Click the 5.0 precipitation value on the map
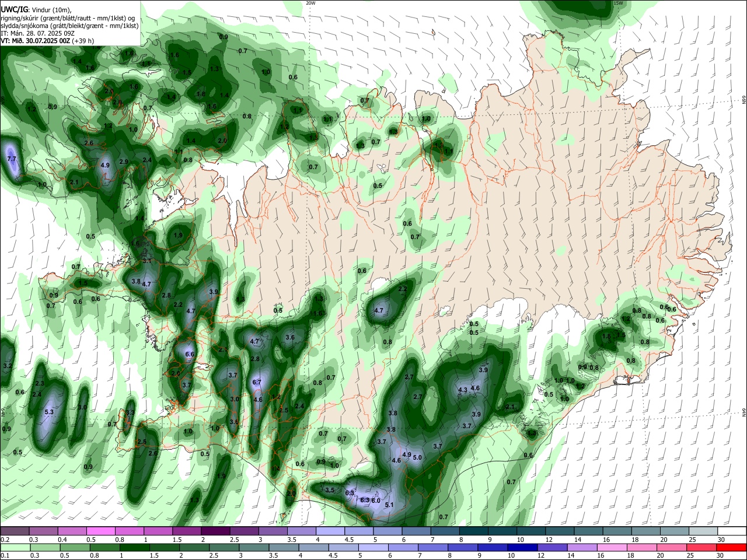Image resolution: width=747 pixels, height=560 pixels. 417,457
